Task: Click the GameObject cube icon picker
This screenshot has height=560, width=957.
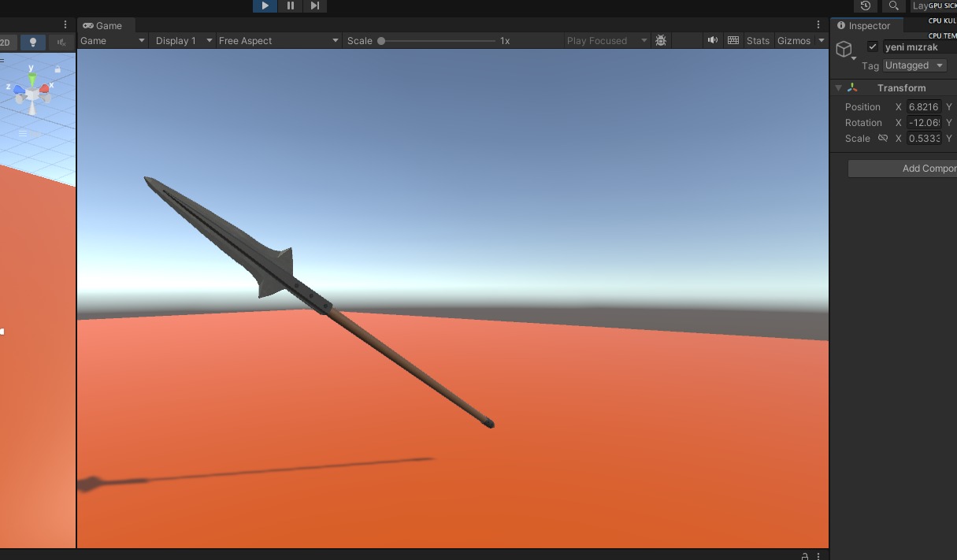Action: (x=845, y=50)
